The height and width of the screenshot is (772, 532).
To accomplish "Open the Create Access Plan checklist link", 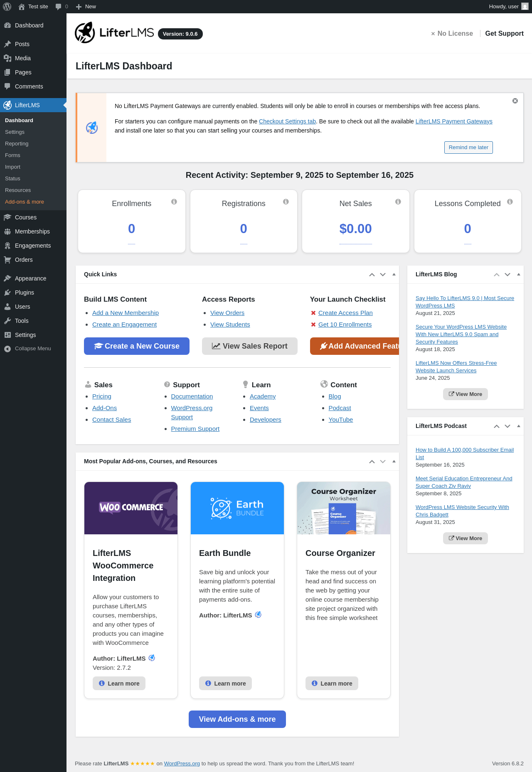I will point(345,313).
